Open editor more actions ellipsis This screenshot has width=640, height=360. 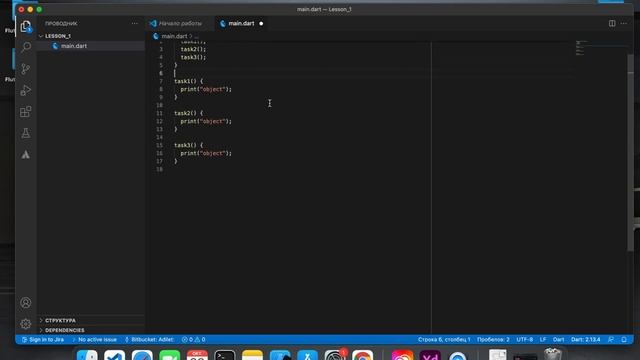624,23
